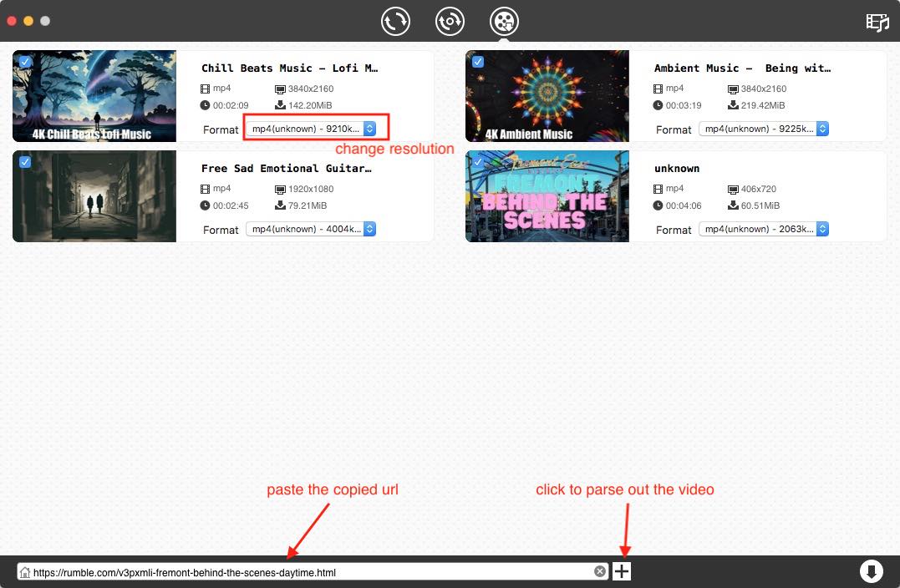The image size is (900, 588).
Task: Select the 4K Ambient Music thumbnail
Action: (x=547, y=96)
